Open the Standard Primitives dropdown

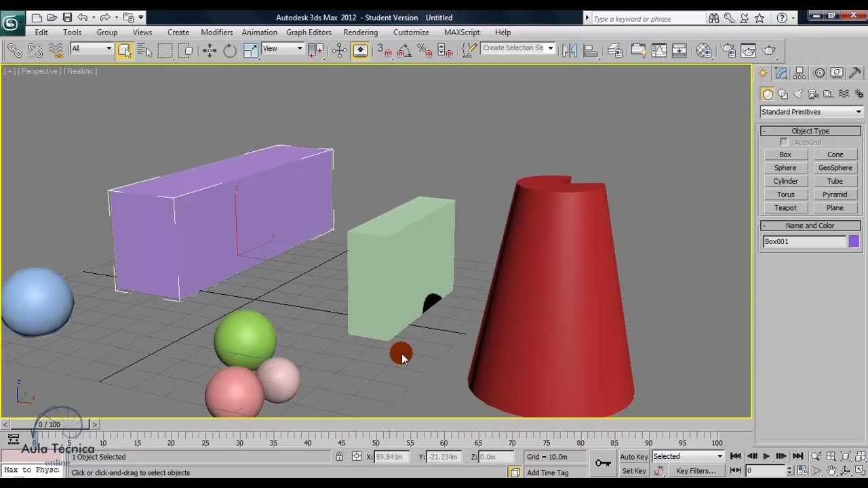click(x=810, y=112)
